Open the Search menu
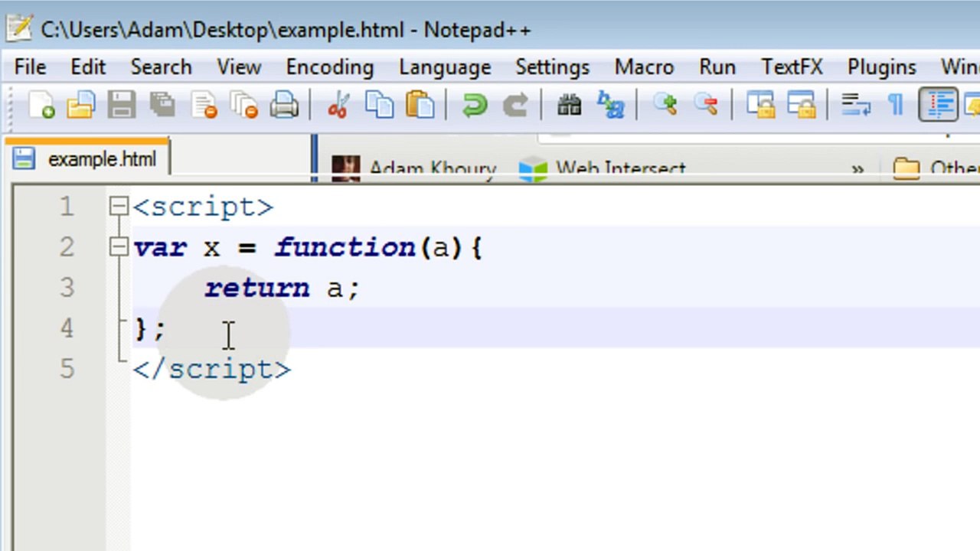 (161, 67)
